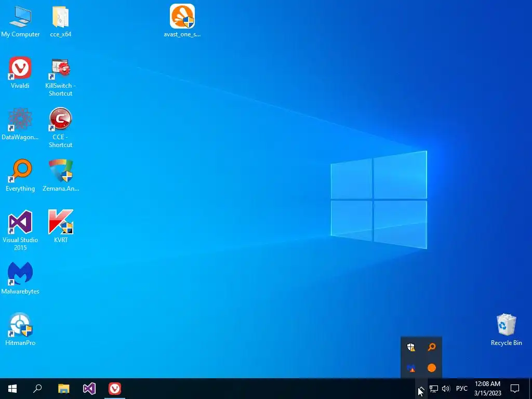Viewport: 532px width, 399px height.
Task: Open File Explorer from the taskbar
Action: [x=63, y=389]
